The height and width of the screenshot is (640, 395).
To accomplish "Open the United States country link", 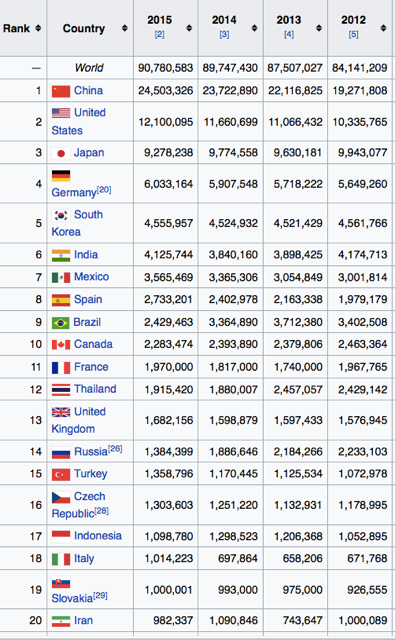I will [78, 122].
